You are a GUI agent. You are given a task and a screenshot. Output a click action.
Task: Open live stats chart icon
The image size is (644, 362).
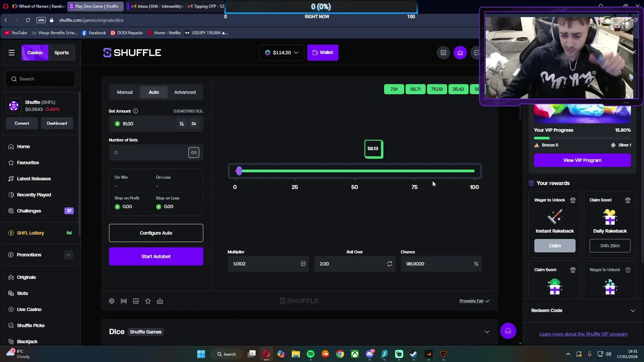point(136,301)
